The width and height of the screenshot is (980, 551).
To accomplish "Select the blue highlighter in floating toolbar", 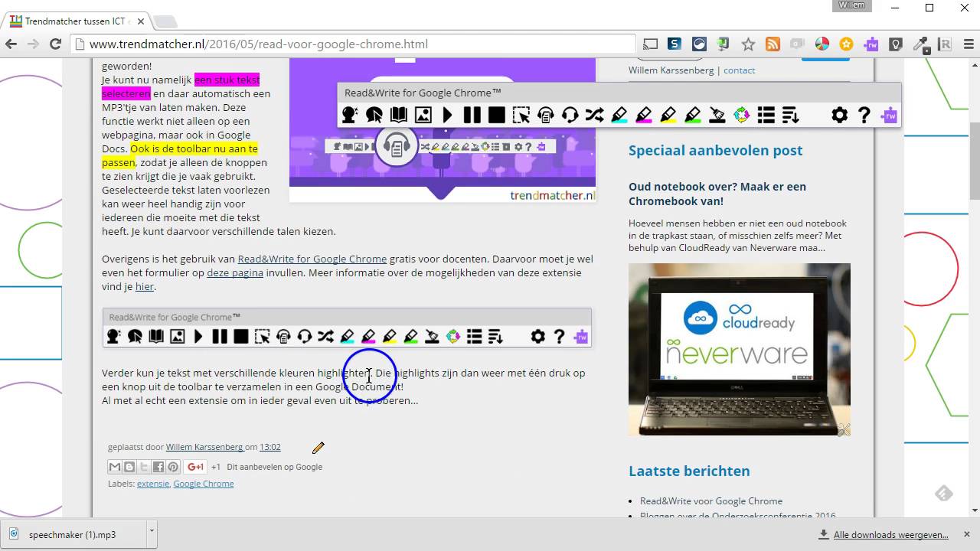I will (x=619, y=116).
